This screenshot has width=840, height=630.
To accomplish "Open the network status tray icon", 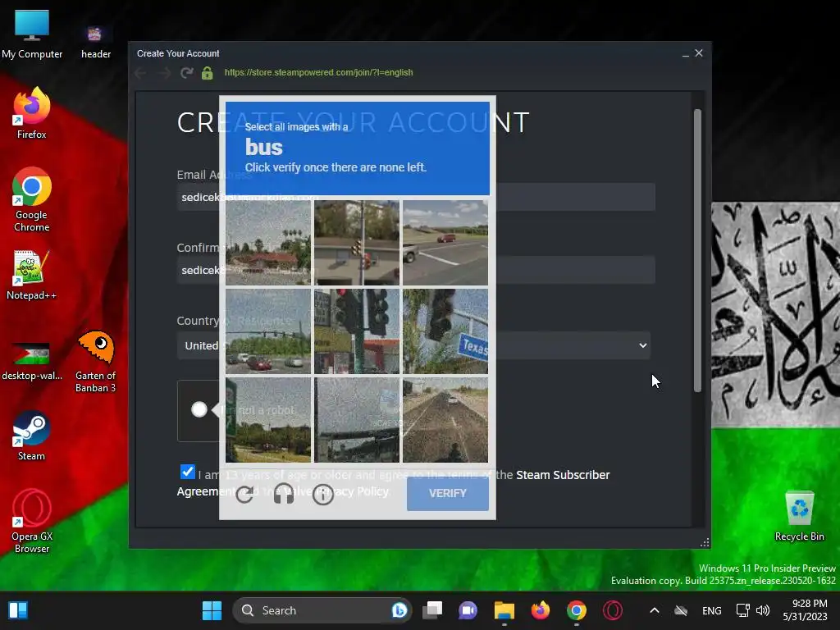I will (742, 610).
